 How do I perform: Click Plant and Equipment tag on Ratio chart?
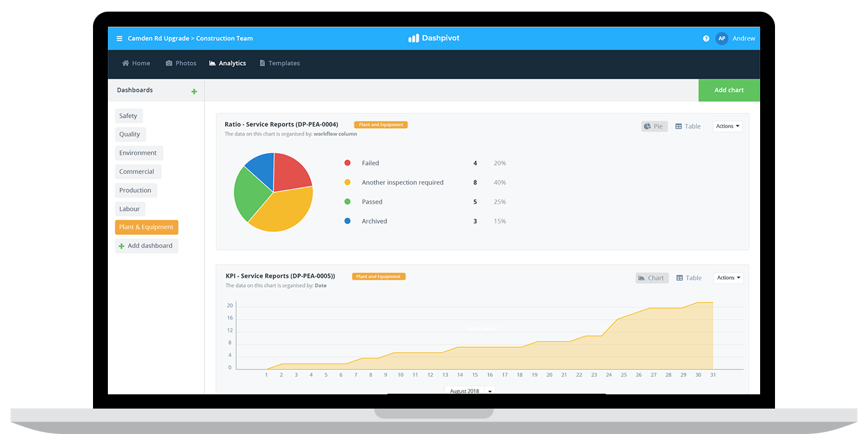click(x=381, y=125)
